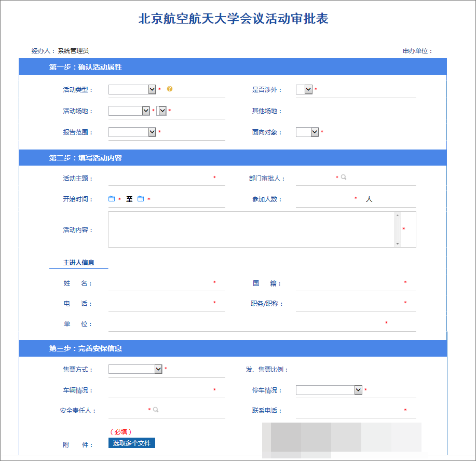Screen dimensions: 476x461
Task: Click the 其他场地 label
Action: [x=266, y=111]
